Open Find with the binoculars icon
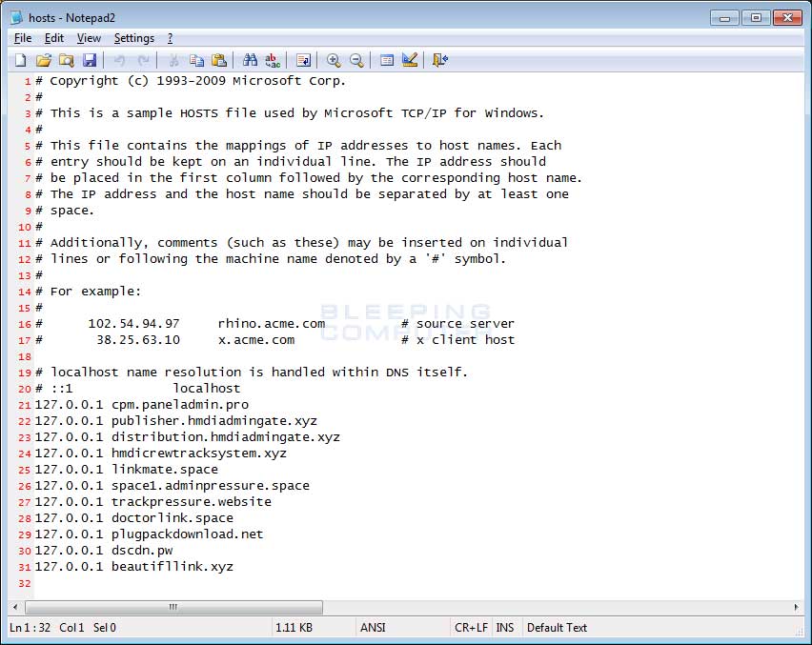The height and width of the screenshot is (645, 812). click(x=250, y=61)
